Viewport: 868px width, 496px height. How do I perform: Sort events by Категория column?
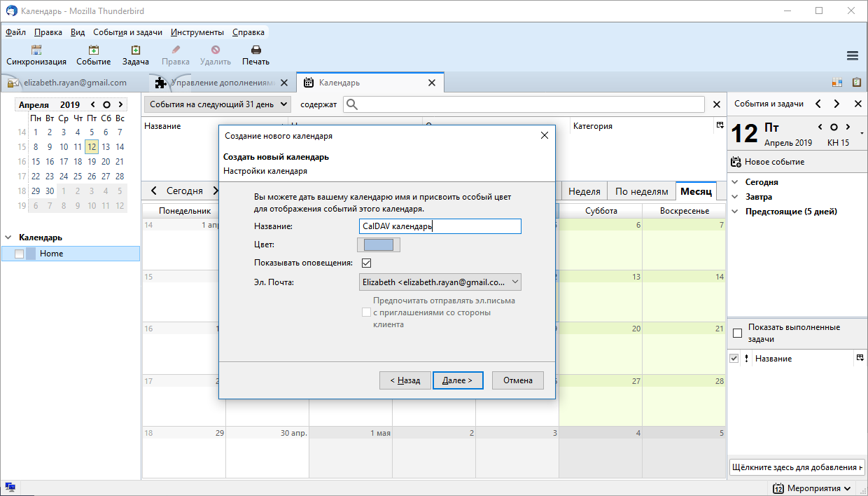tap(642, 126)
